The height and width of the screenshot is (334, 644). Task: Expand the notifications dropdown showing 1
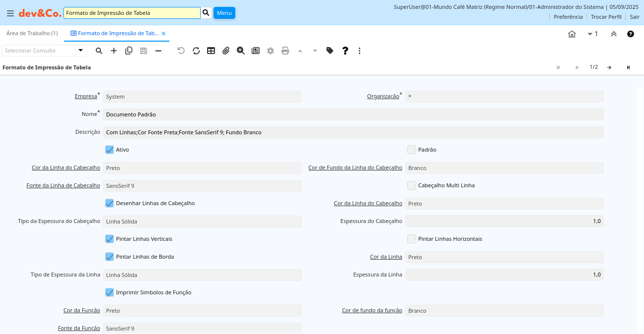[x=592, y=34]
